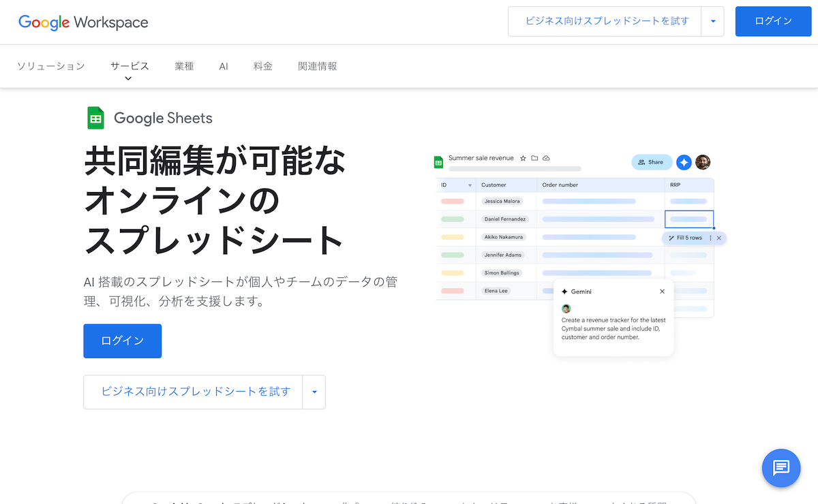
Task: Open the 関連情報 menu
Action: [x=318, y=66]
